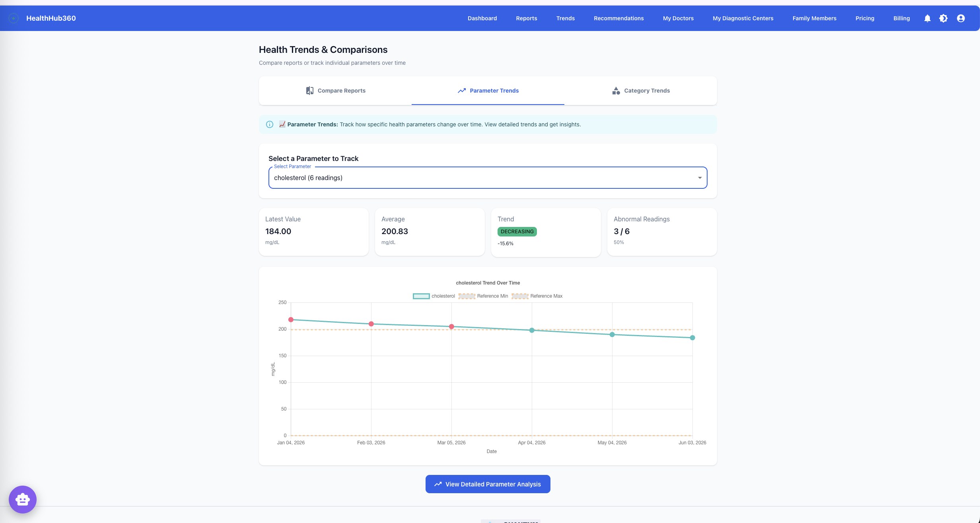The width and height of the screenshot is (980, 523).
Task: Open My Doctors page
Action: click(678, 18)
